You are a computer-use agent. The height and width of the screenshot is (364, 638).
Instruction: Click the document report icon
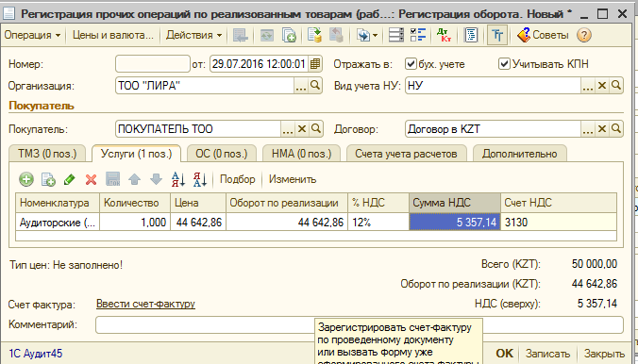(471, 35)
